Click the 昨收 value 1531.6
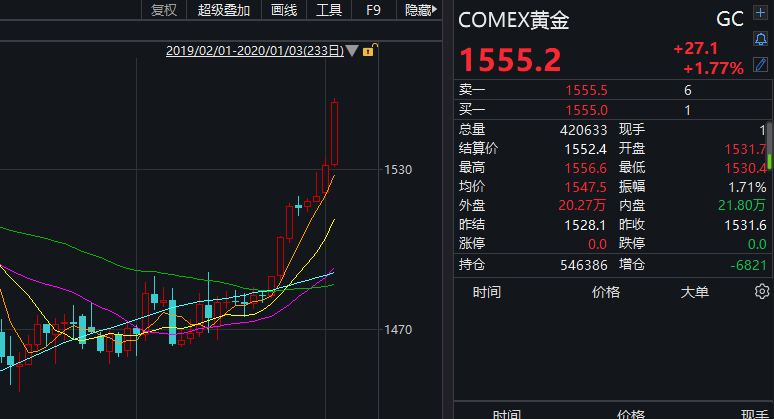Image resolution: width=774 pixels, height=419 pixels. point(745,225)
